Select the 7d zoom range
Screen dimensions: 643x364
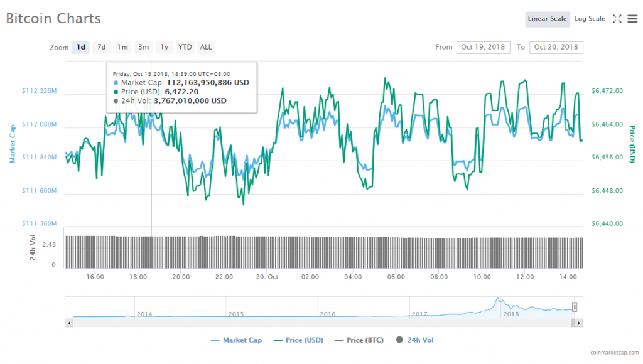click(x=101, y=47)
